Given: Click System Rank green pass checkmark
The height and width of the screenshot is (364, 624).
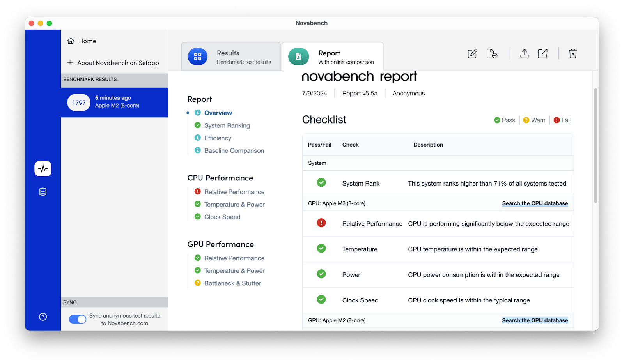Looking at the screenshot, I should [321, 183].
